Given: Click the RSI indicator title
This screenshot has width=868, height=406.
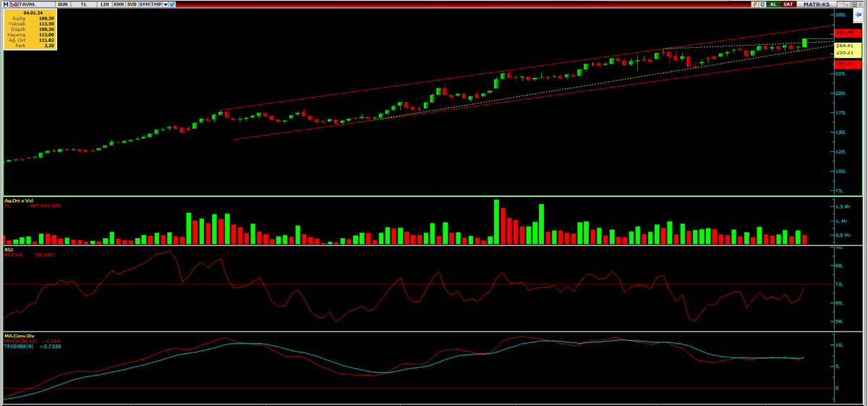Looking at the screenshot, I should tap(9, 250).
